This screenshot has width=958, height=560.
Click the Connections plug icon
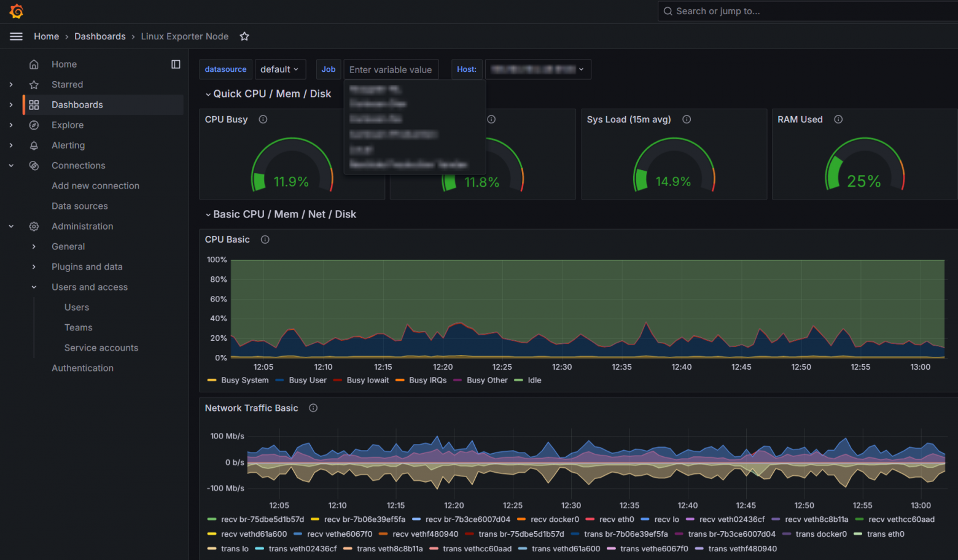click(x=34, y=165)
